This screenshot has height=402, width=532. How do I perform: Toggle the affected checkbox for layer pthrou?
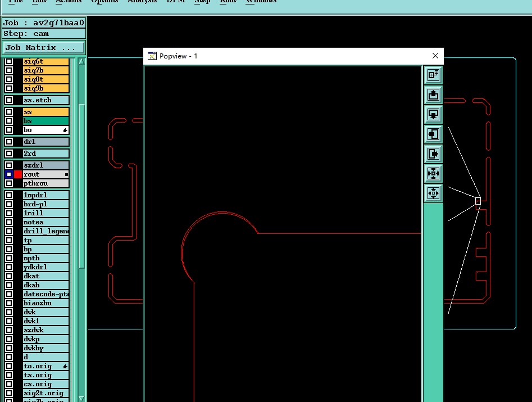pos(9,183)
